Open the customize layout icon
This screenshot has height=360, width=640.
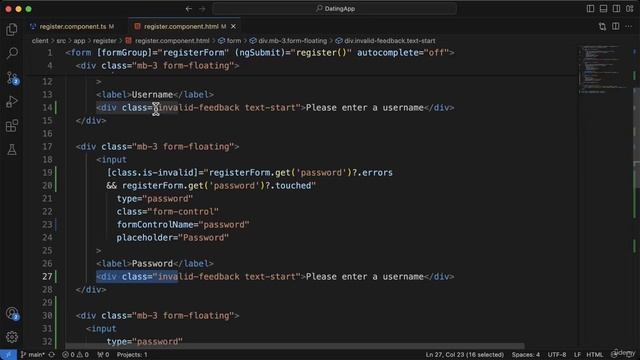629,9
